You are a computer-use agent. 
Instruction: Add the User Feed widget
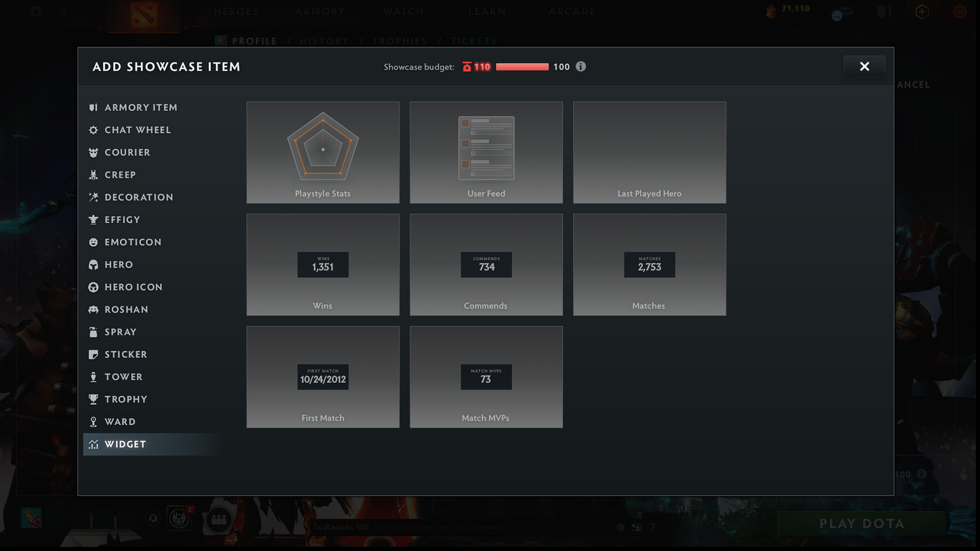(486, 152)
